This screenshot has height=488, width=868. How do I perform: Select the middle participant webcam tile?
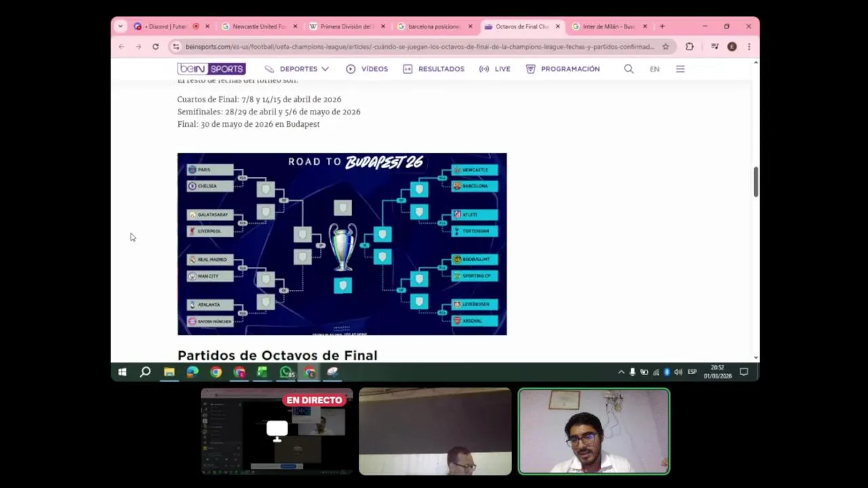pyautogui.click(x=435, y=432)
